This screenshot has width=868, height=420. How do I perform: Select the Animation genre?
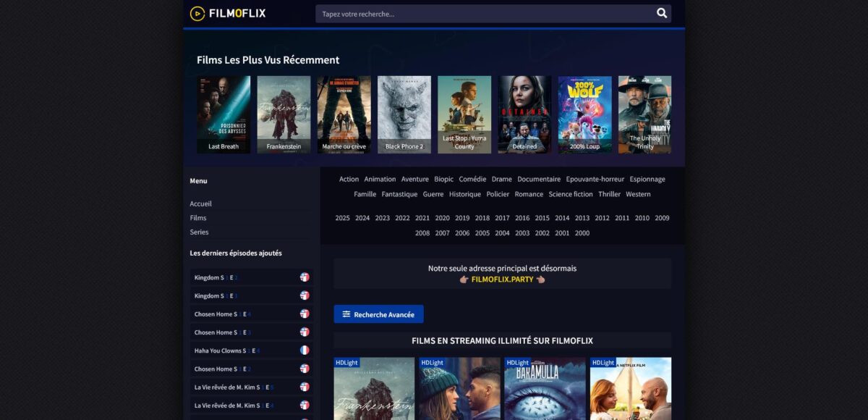point(380,179)
